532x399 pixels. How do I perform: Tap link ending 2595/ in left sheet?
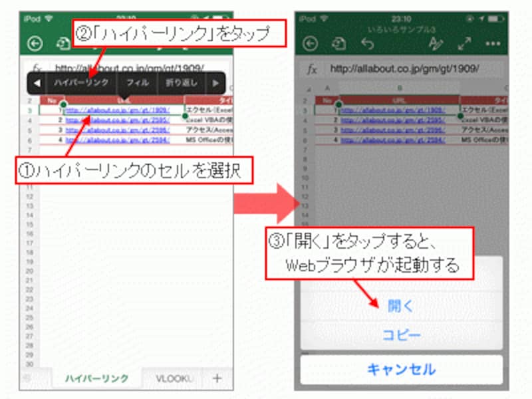tap(118, 120)
